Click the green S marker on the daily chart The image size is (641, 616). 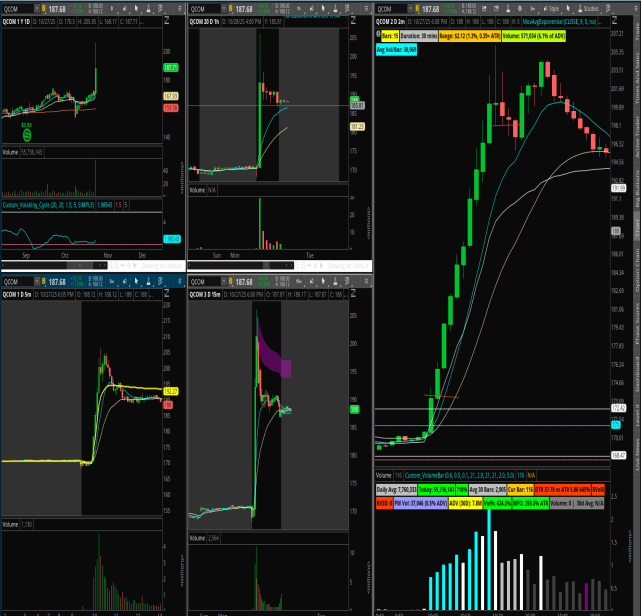point(27,134)
